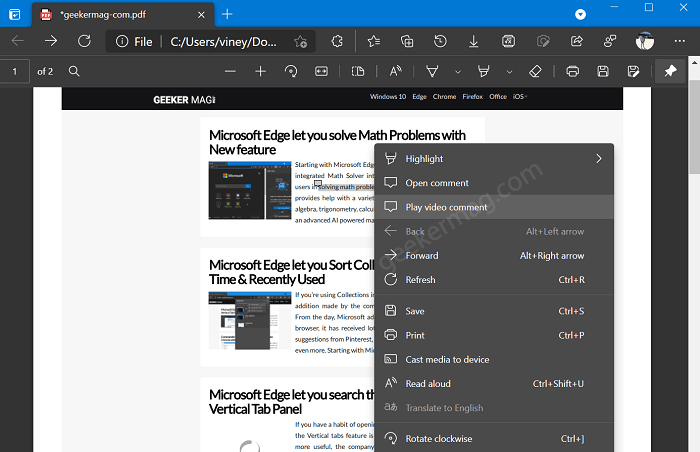Click the comment note icon on highlighted text

(318, 183)
